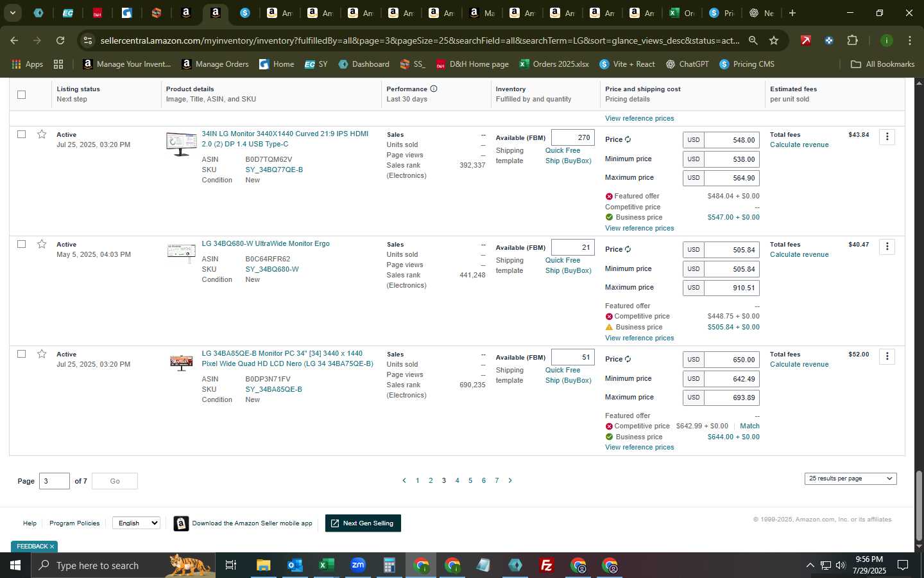This screenshot has height=578, width=924.
Task: Open FileZilla from the Windows taskbar
Action: click(x=547, y=565)
